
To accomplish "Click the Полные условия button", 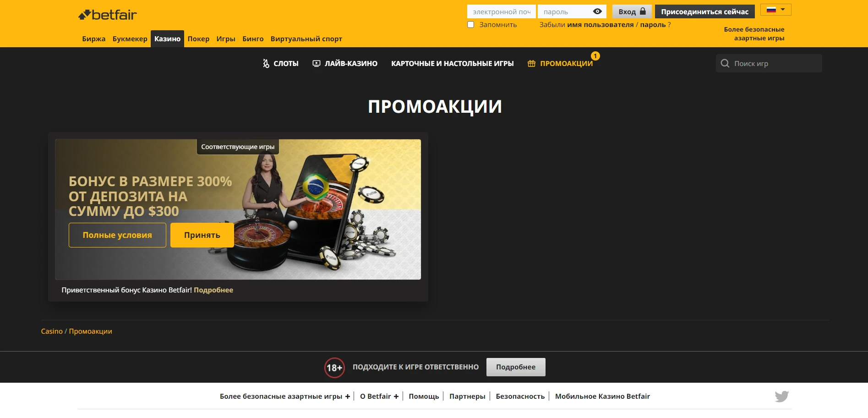I will click(117, 235).
